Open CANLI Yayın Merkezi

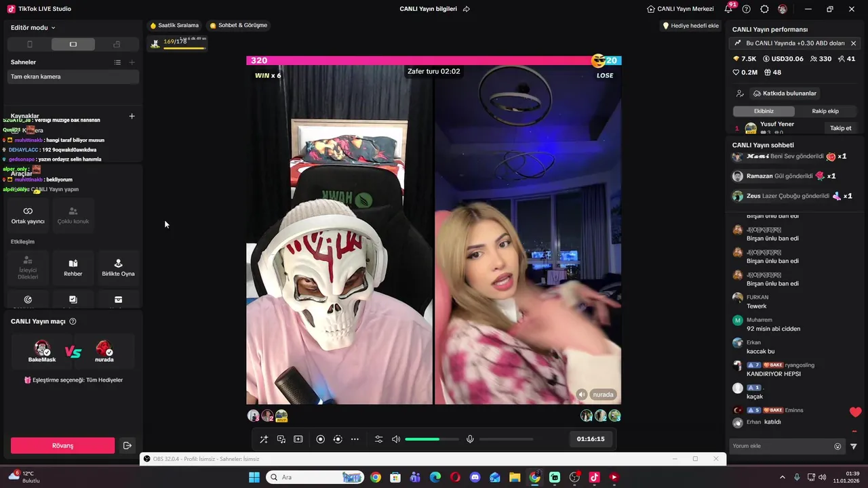[680, 9]
